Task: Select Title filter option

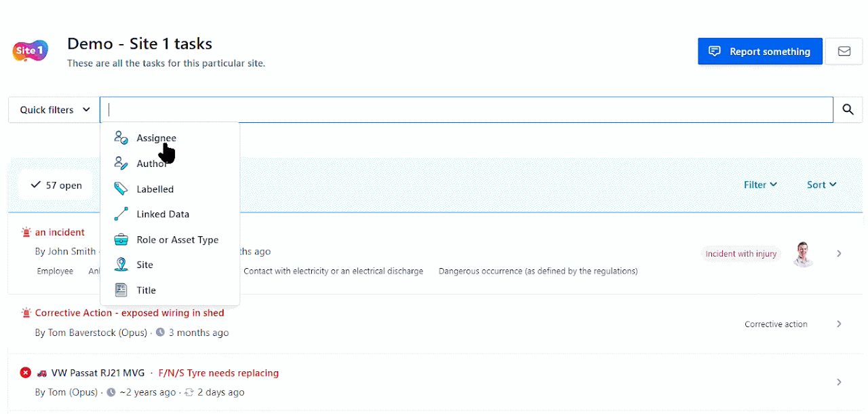Action: point(170,290)
